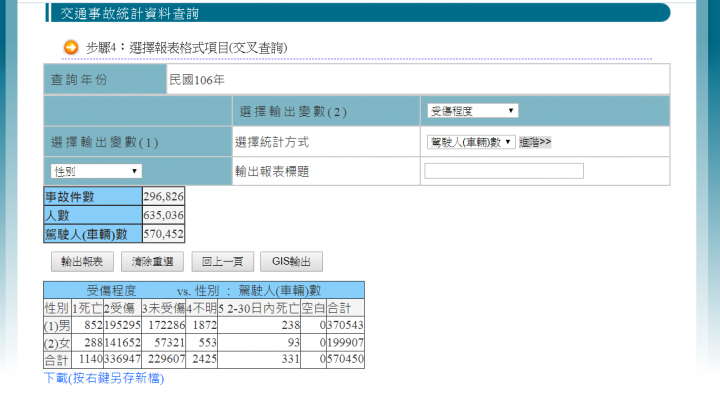Open the 駕駛人(車輛)數 statistics method dropdown

click(471, 142)
